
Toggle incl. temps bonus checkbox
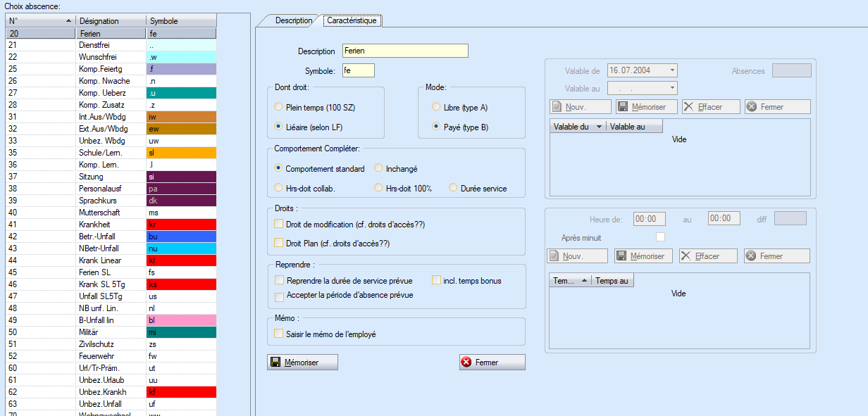[436, 280]
